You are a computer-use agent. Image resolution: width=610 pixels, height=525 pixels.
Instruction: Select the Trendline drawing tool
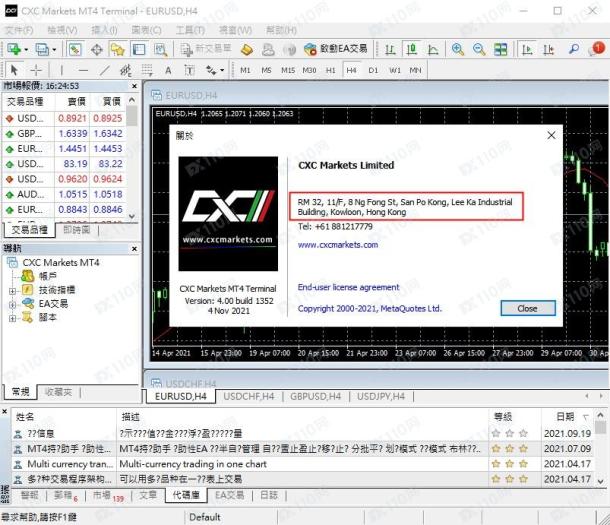point(104,70)
